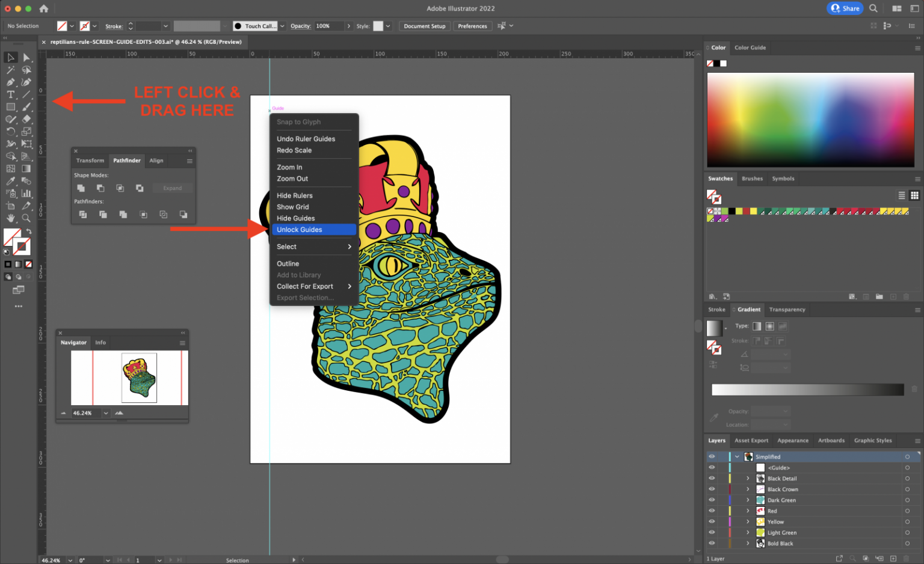Expand the Black Detail sublayer
The width and height of the screenshot is (924, 564).
[x=748, y=478]
